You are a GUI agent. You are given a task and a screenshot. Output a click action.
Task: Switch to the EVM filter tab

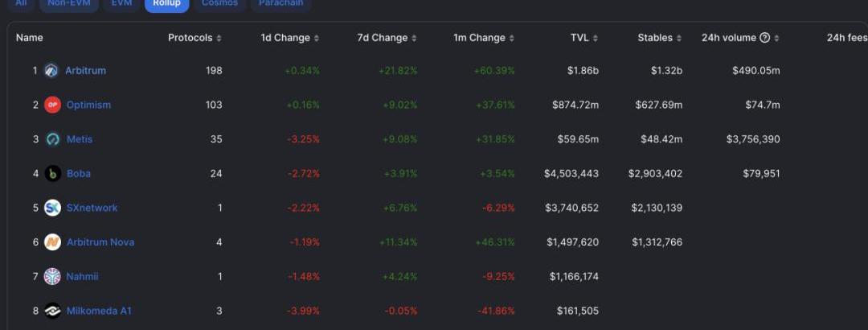click(121, 3)
